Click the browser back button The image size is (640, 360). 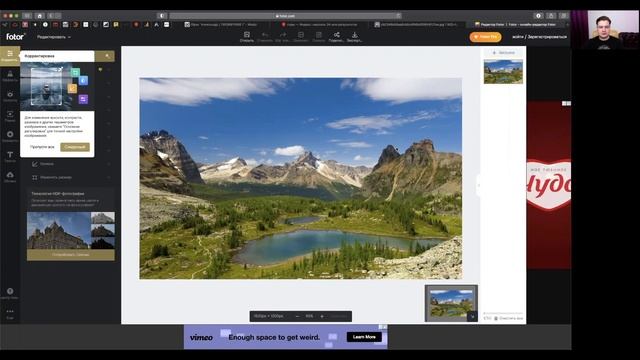[x=51, y=16]
